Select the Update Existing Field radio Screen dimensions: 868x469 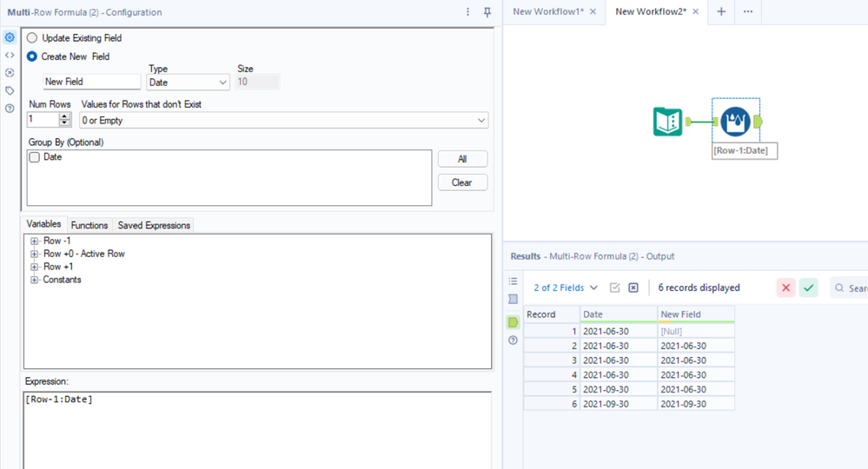32,38
